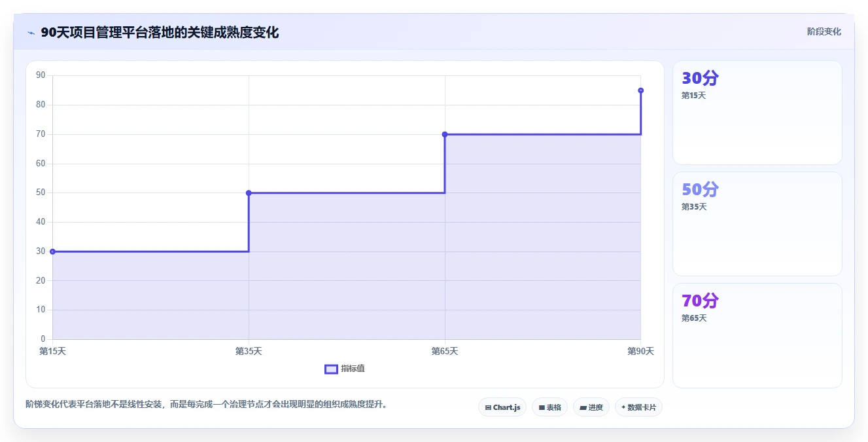This screenshot has height=442, width=868.
Task: Click the caption beginning 阶梯变化代表平台落地
Action: 208,404
